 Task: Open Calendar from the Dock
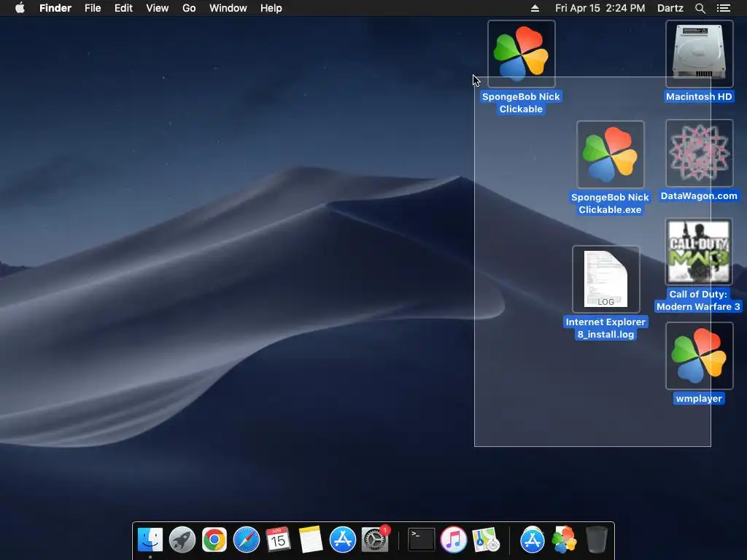tap(278, 540)
